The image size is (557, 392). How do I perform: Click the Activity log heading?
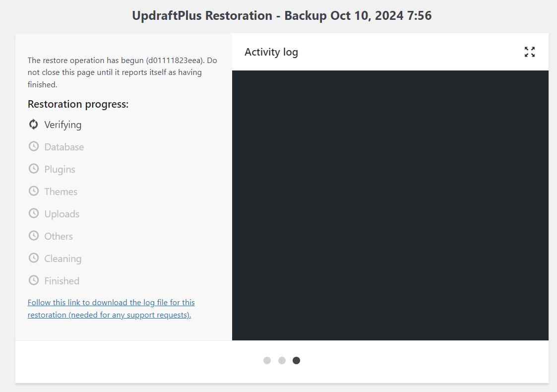click(x=271, y=52)
